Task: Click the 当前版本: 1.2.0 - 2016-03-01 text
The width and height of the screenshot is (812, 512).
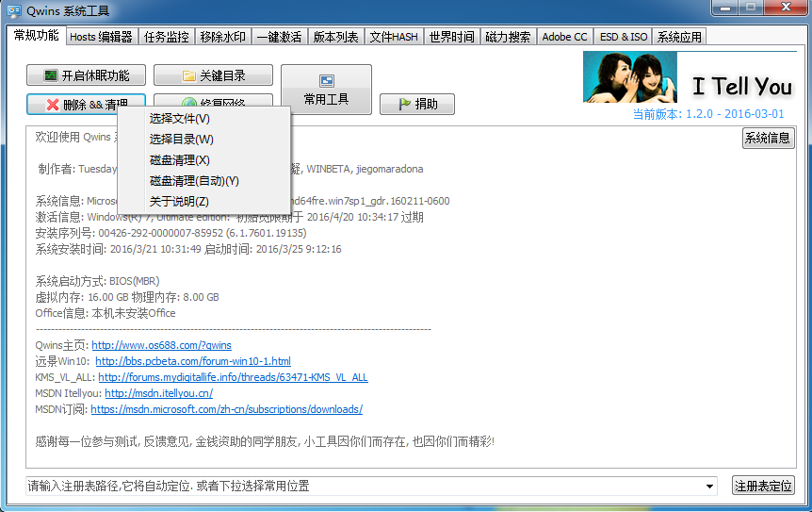Action: pos(708,114)
